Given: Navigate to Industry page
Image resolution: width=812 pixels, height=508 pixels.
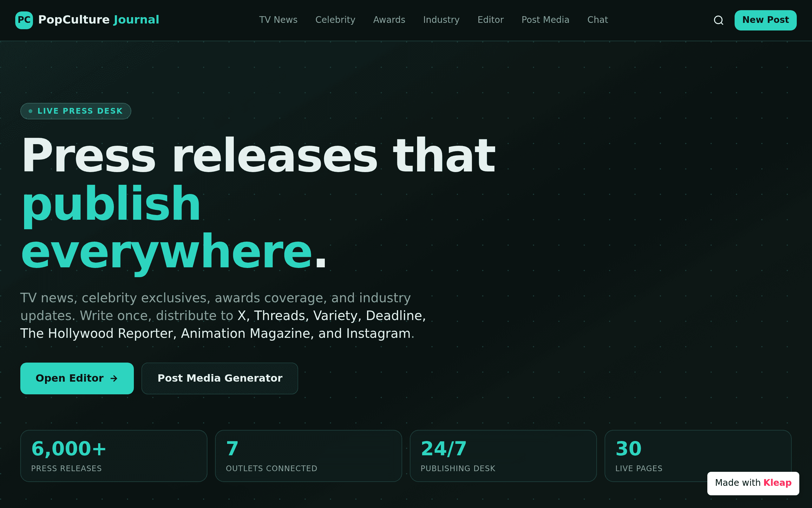Looking at the screenshot, I should (441, 20).
